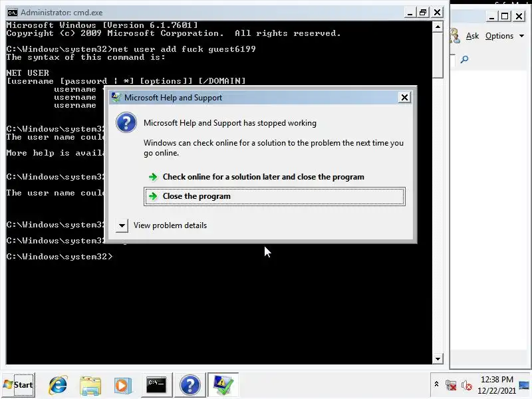The height and width of the screenshot is (399, 532).
Task: Open Options menu in Help window
Action: pyautogui.click(x=505, y=36)
